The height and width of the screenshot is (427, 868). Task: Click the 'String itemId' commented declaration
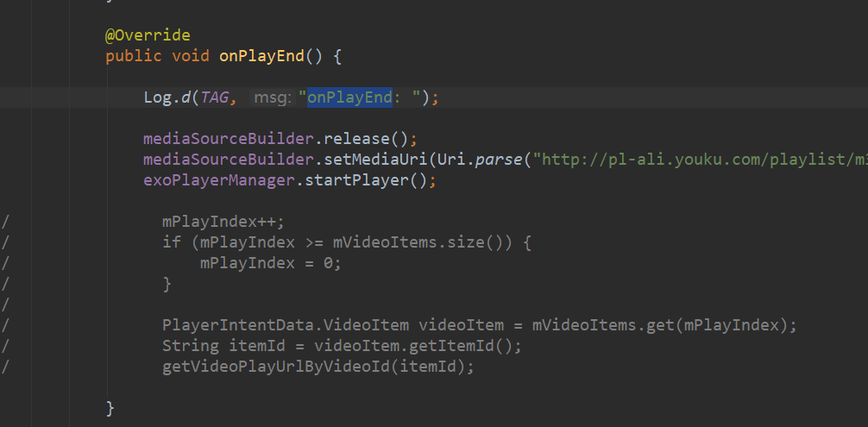tap(223, 346)
